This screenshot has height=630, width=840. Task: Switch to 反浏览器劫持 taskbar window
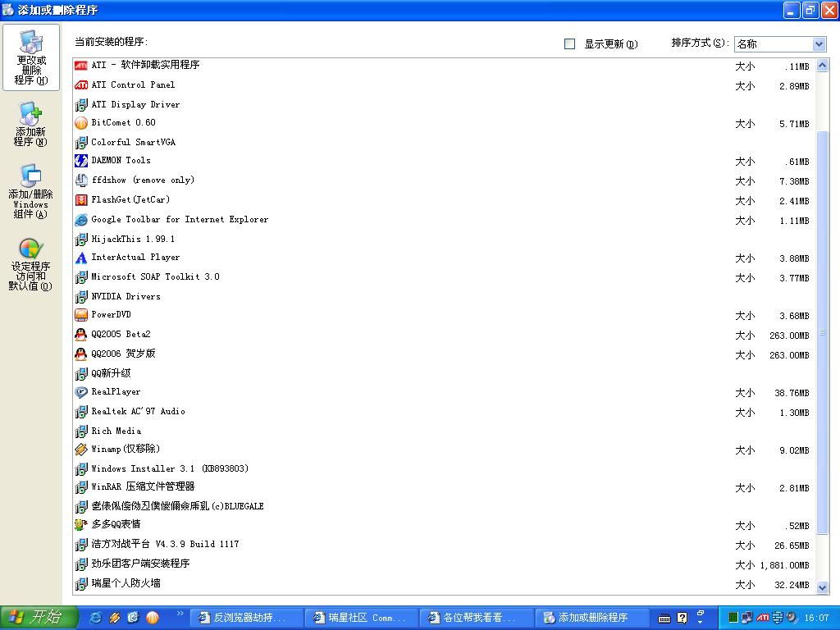click(x=246, y=618)
